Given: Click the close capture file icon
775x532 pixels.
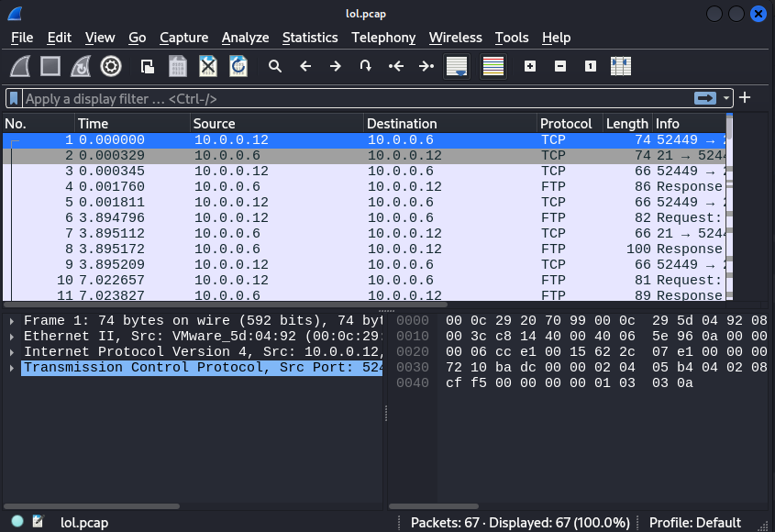Looking at the screenshot, I should click(208, 66).
